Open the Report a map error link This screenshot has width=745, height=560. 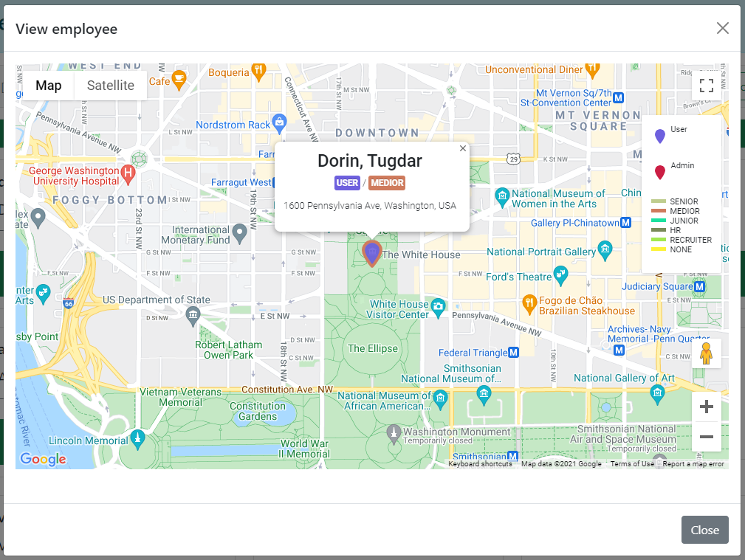point(693,463)
